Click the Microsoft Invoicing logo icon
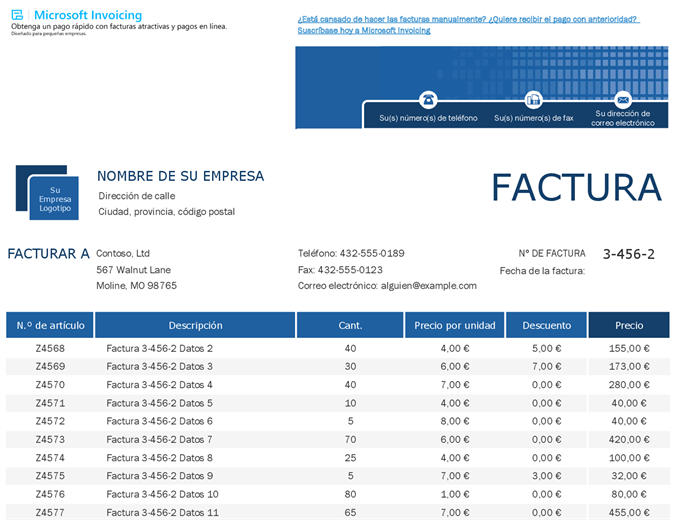 click(17, 15)
